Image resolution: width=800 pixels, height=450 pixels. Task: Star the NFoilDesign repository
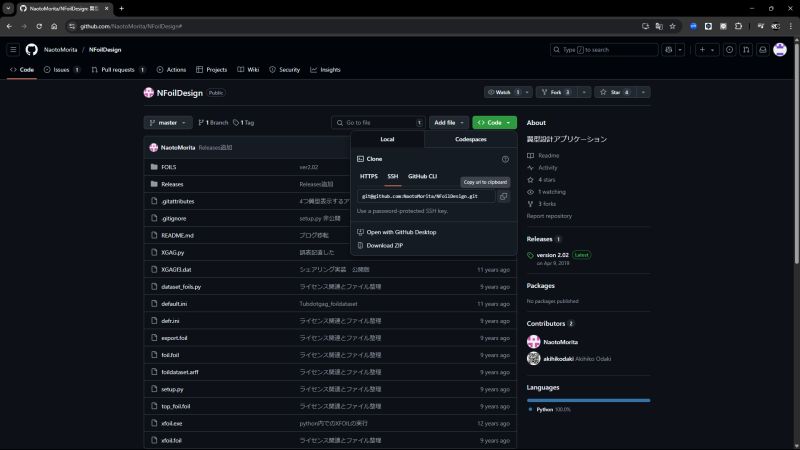click(x=615, y=92)
